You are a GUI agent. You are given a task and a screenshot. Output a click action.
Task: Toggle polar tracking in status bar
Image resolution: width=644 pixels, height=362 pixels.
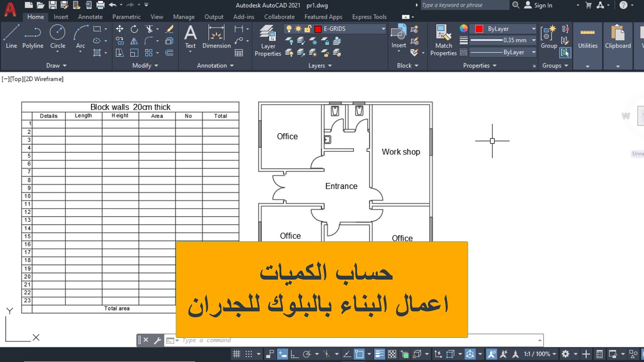coord(306,354)
